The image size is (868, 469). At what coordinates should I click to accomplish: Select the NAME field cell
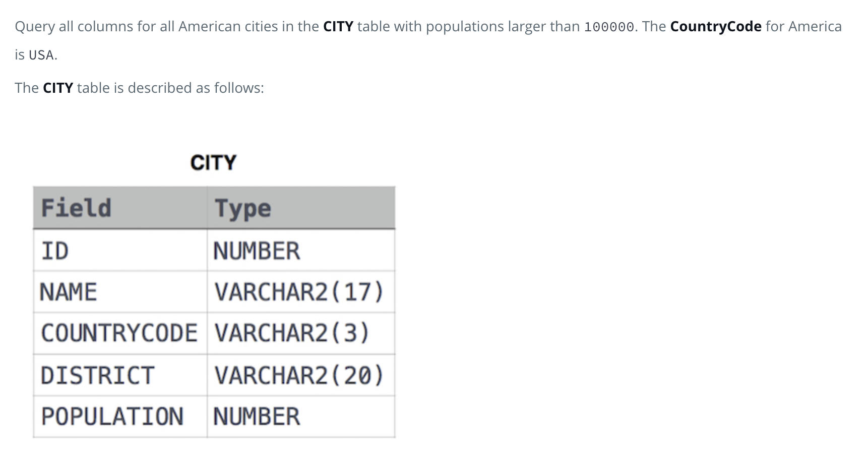[x=69, y=292]
